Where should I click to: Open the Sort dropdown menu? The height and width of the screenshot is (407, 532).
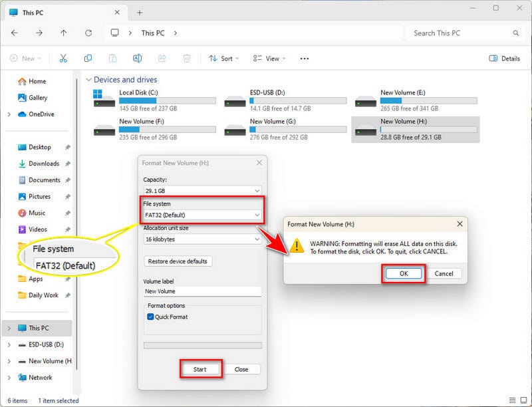point(223,59)
